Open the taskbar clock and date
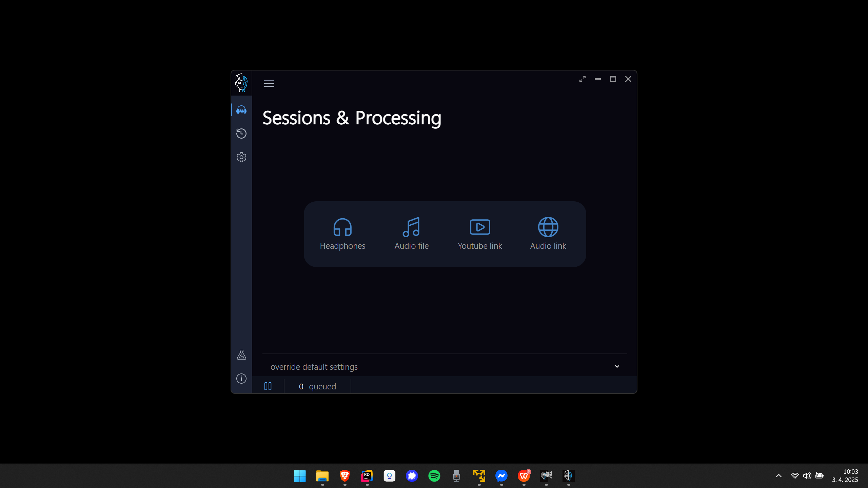The image size is (868, 488). tap(845, 476)
